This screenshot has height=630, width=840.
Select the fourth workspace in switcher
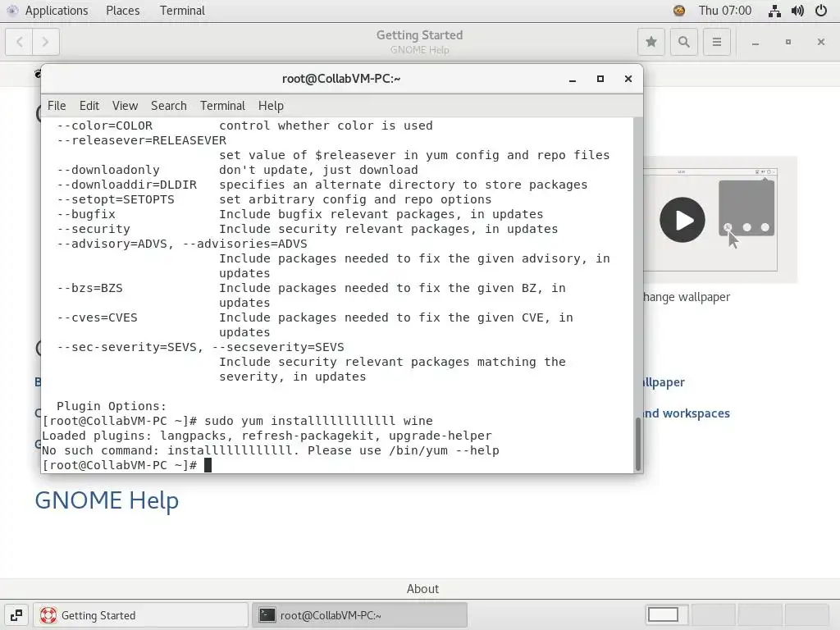807,615
